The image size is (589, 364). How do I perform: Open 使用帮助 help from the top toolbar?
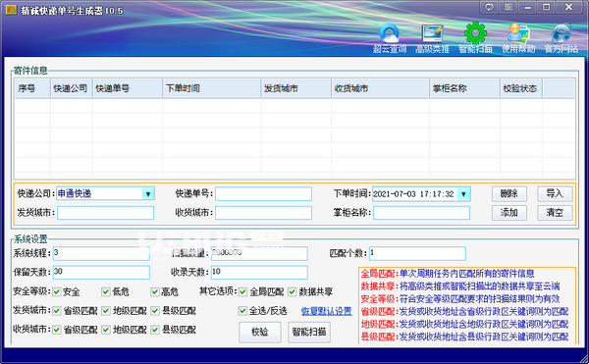pos(518,38)
